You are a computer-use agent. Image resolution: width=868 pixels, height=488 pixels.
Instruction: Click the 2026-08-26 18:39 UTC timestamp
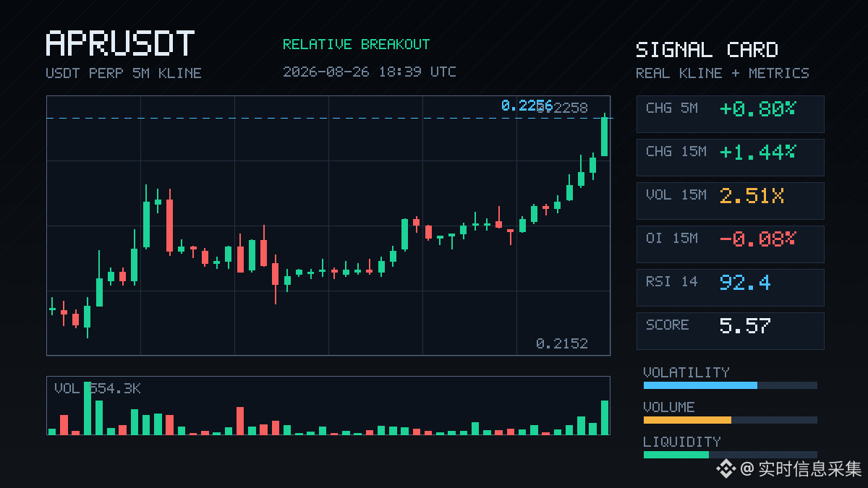click(369, 72)
